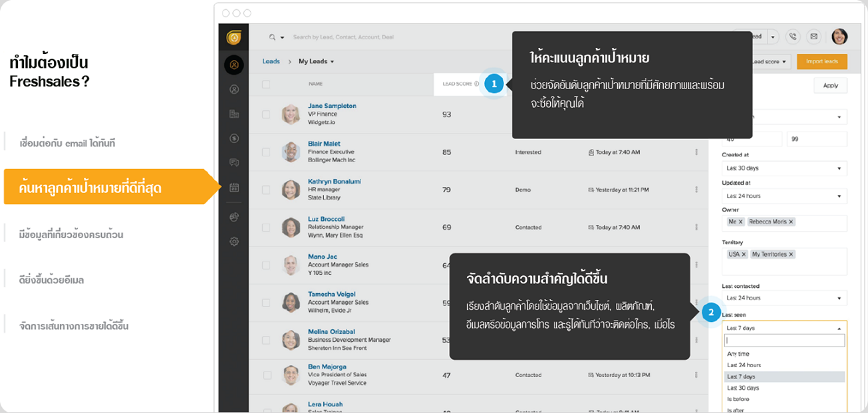This screenshot has height=413, width=868.
Task: Open the Reports chart icon
Action: [x=233, y=217]
